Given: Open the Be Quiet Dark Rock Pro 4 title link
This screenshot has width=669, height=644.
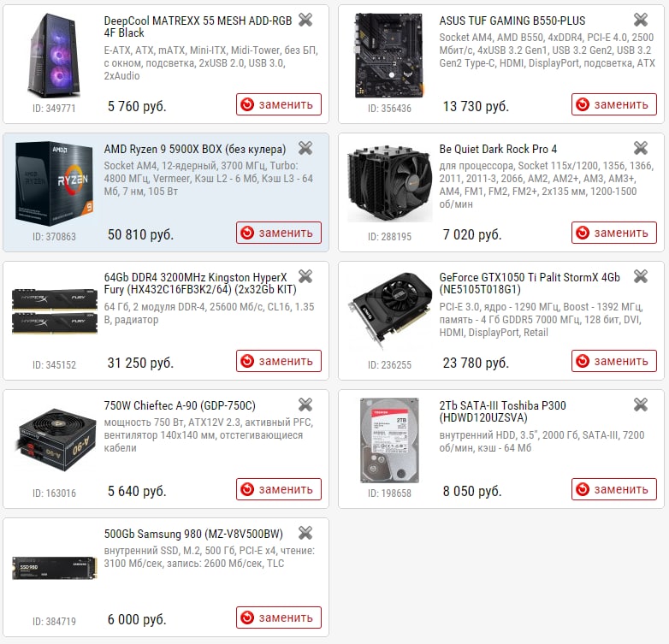Looking at the screenshot, I should tap(498, 150).
